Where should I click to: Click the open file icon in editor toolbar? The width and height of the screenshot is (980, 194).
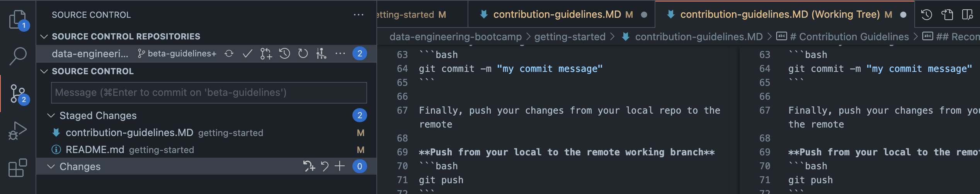click(x=947, y=15)
